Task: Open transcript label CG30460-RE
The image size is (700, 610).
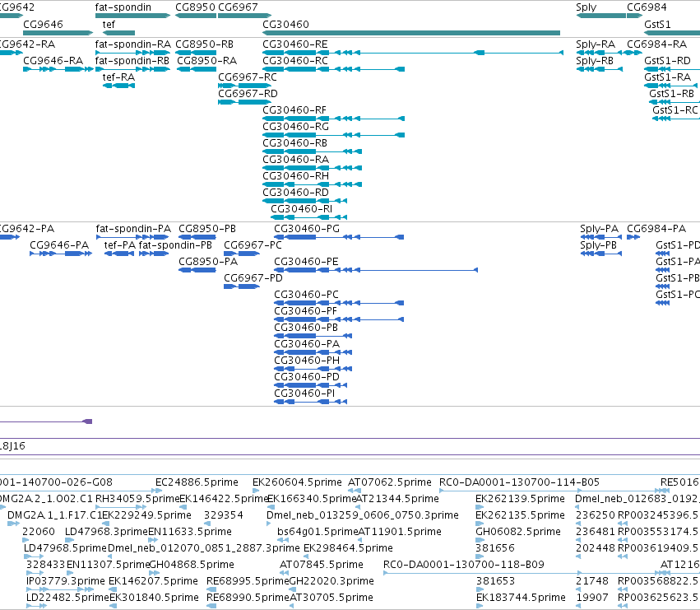Action: [295, 44]
